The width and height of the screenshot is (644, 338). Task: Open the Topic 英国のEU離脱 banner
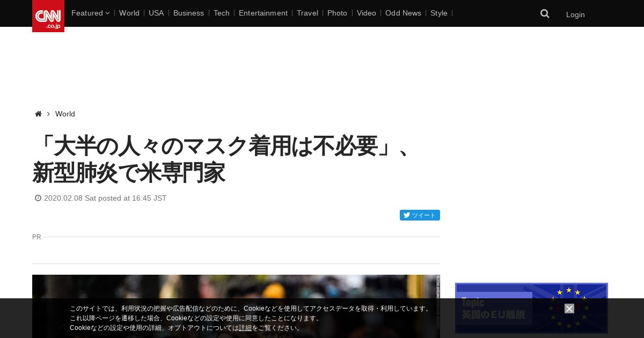(531, 308)
